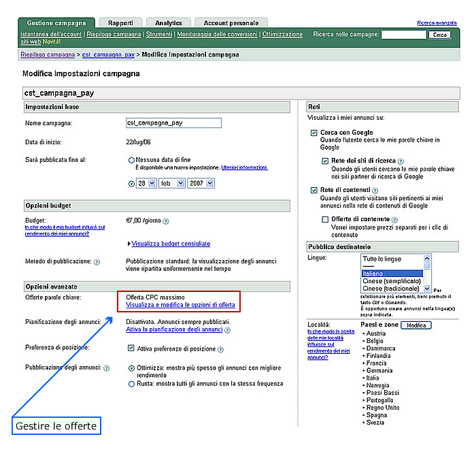Screen dimensions: 476x456
Task: Open the end day dropdown showing 28
Action: click(x=146, y=183)
